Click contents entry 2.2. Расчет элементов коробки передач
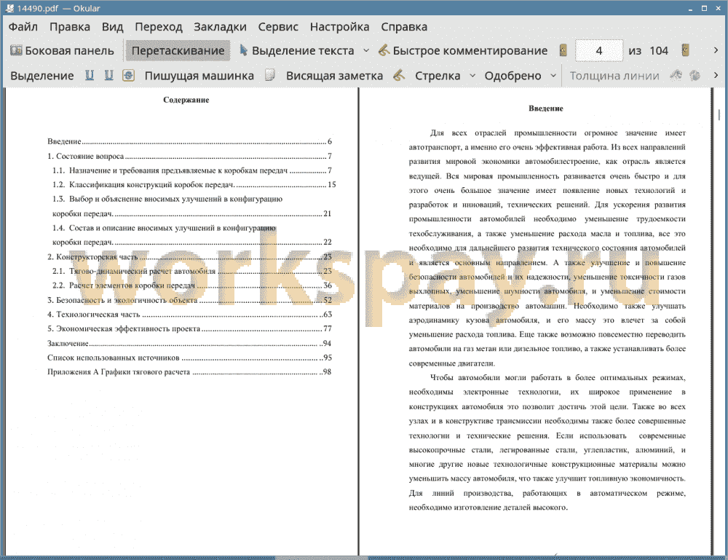 click(191, 285)
